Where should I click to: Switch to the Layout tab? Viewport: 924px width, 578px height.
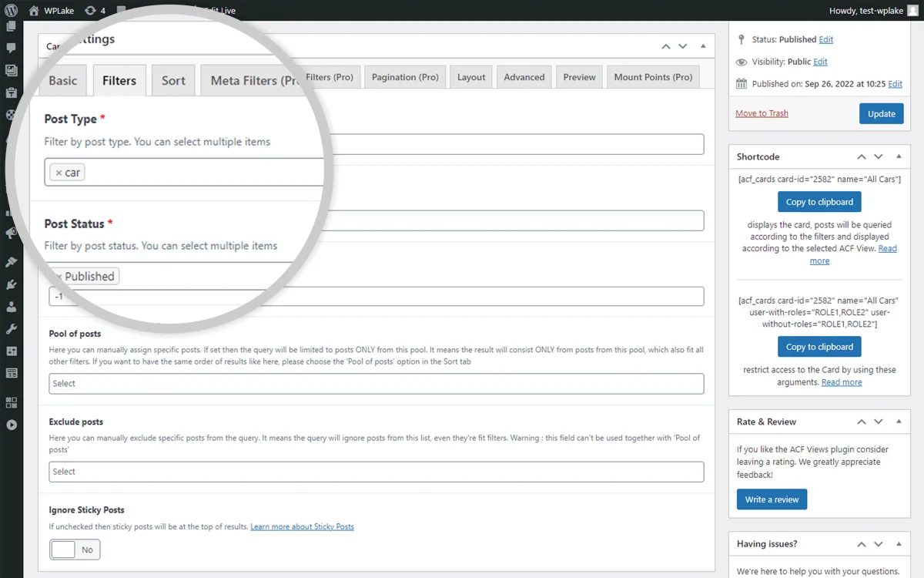[471, 77]
